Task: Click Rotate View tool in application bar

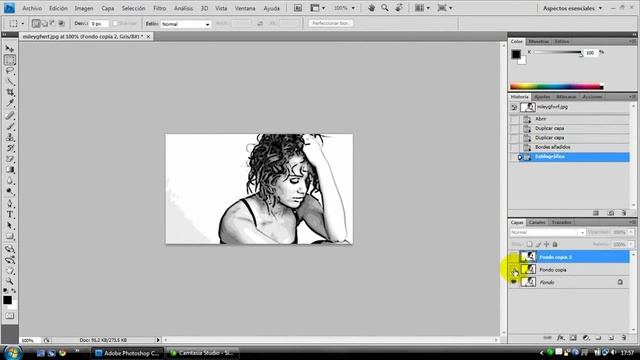Action: [399, 8]
